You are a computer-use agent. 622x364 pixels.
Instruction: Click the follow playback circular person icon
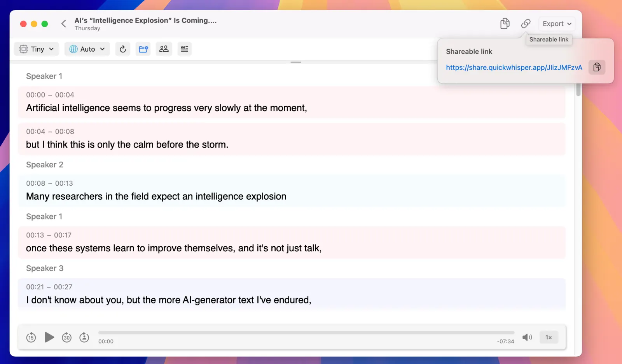[x=84, y=337]
